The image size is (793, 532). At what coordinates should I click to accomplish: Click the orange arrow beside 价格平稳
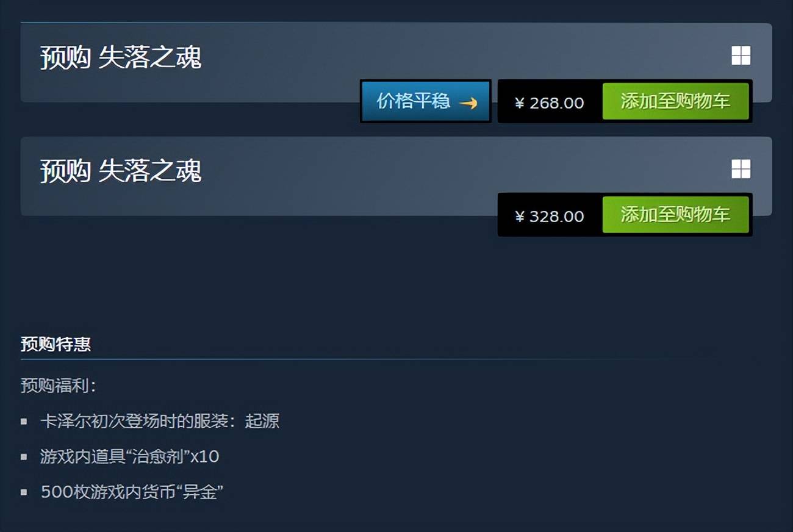pos(468,103)
